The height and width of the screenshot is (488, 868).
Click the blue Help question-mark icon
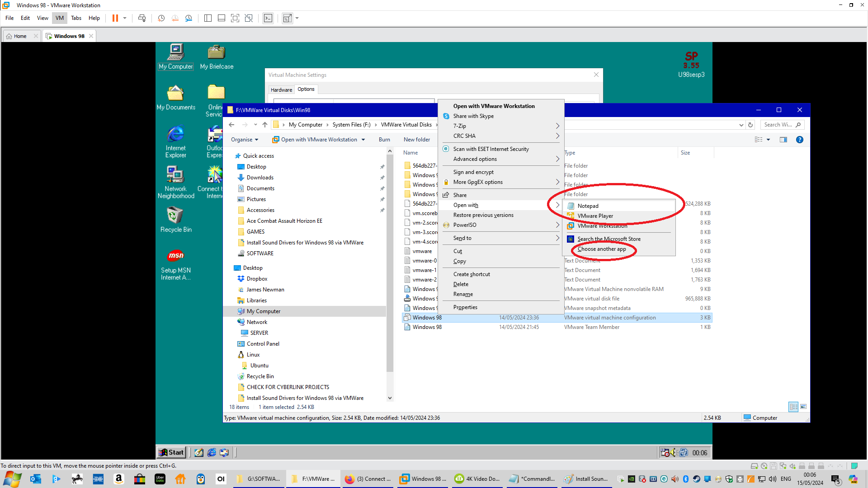799,140
